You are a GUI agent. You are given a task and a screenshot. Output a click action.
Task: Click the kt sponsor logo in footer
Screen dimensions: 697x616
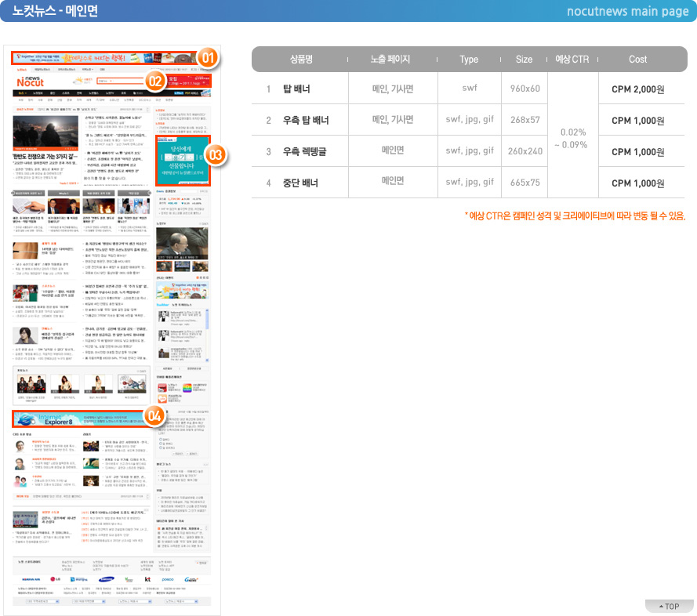click(x=147, y=579)
